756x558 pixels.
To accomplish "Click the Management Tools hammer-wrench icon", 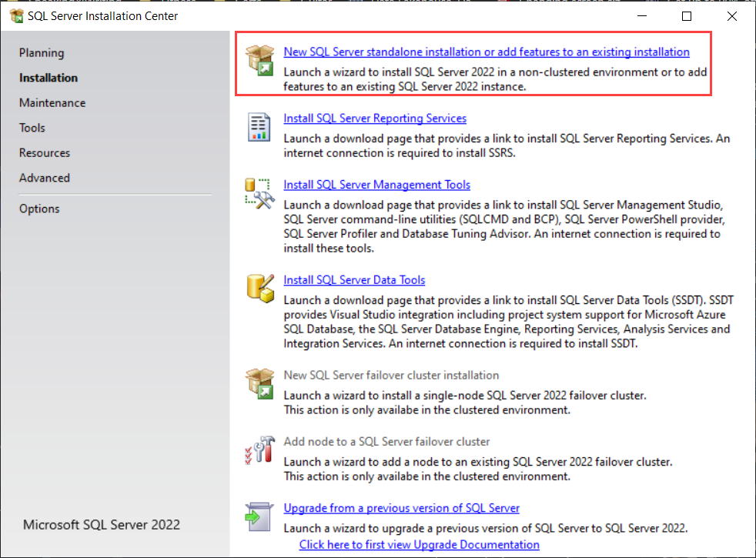I will [260, 194].
